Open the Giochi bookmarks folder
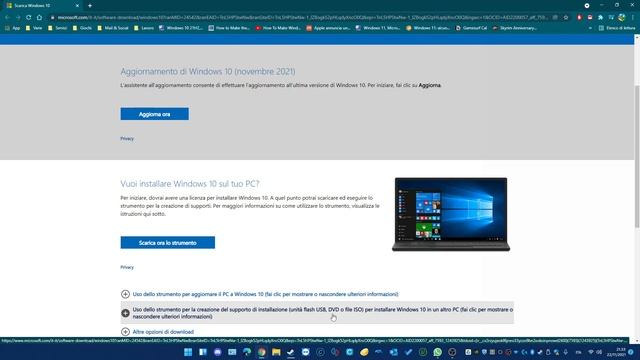Image resolution: width=640 pixels, height=360 pixels. tap(82, 28)
